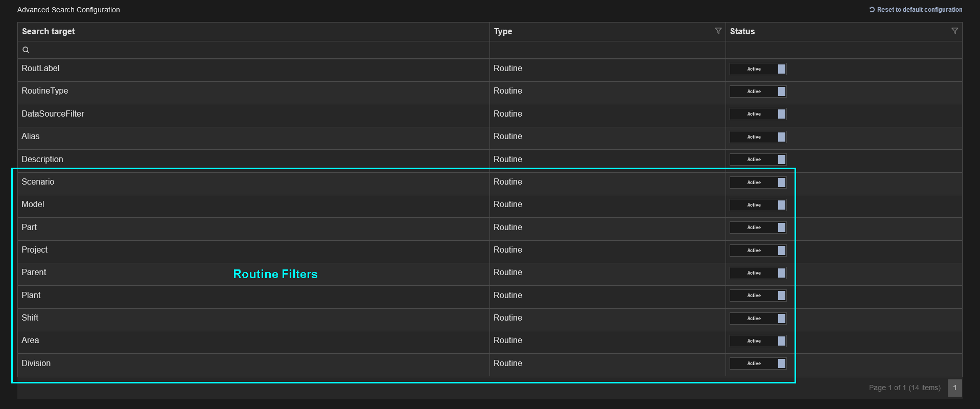Image resolution: width=980 pixels, height=409 pixels.
Task: Select the Project search target row
Action: pyautogui.click(x=35, y=250)
